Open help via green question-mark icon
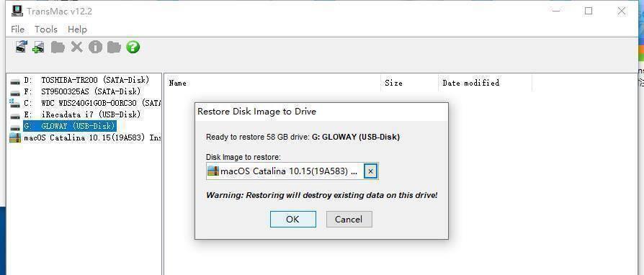The image size is (644, 275). tap(133, 47)
